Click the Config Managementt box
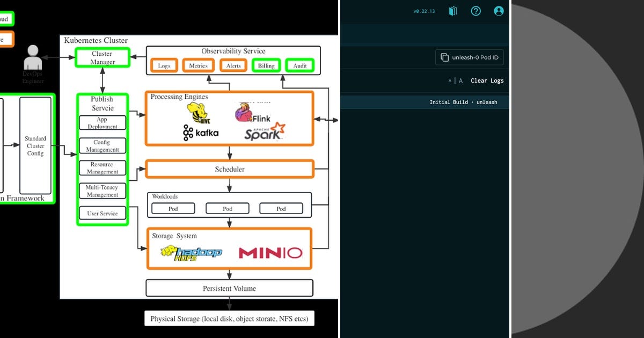Image resolution: width=644 pixels, height=338 pixels. coord(103,146)
